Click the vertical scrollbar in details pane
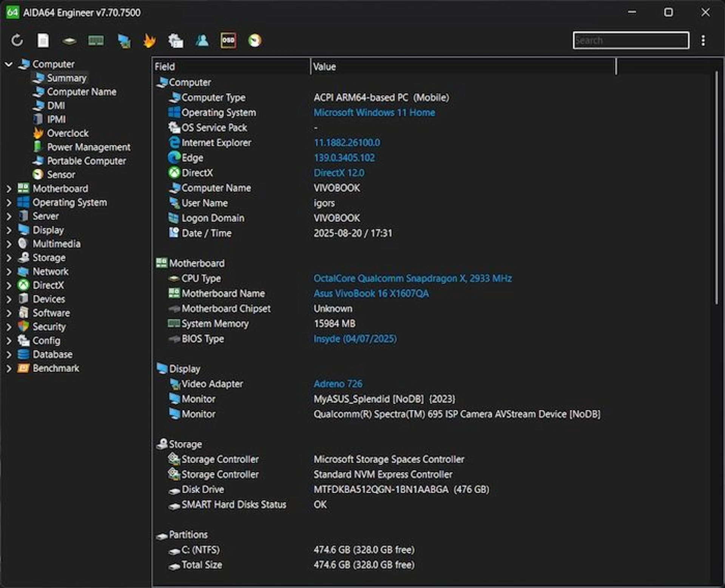The height and width of the screenshot is (588, 725). click(716, 188)
